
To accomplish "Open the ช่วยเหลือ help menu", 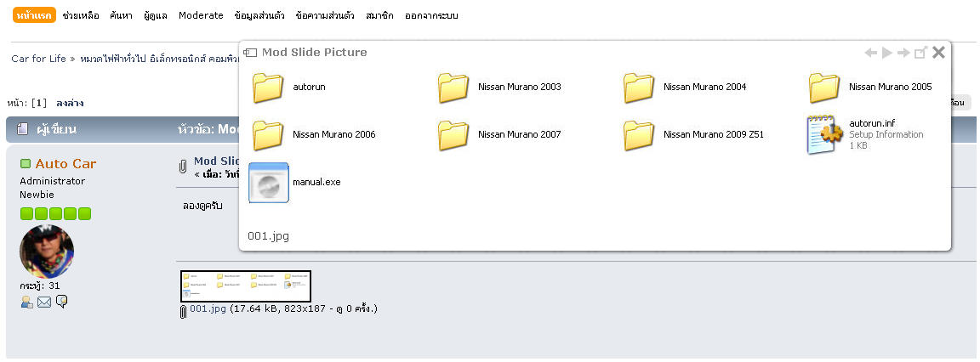I will pyautogui.click(x=81, y=15).
